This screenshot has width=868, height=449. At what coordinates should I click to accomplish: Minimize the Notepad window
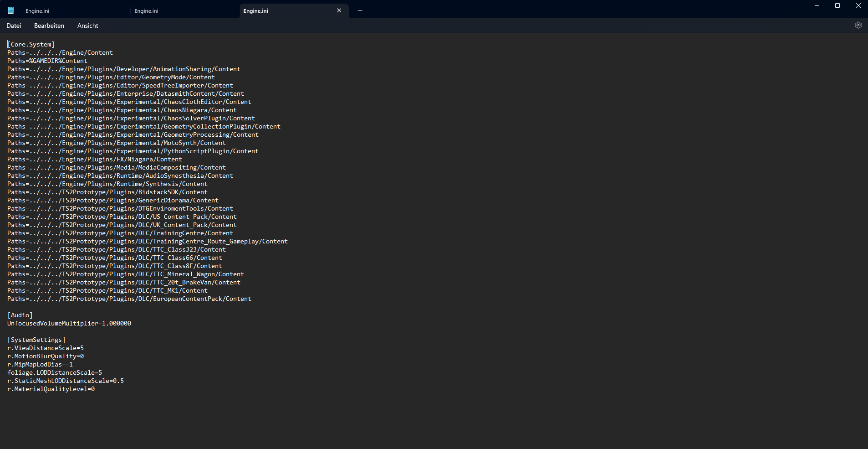pyautogui.click(x=817, y=6)
